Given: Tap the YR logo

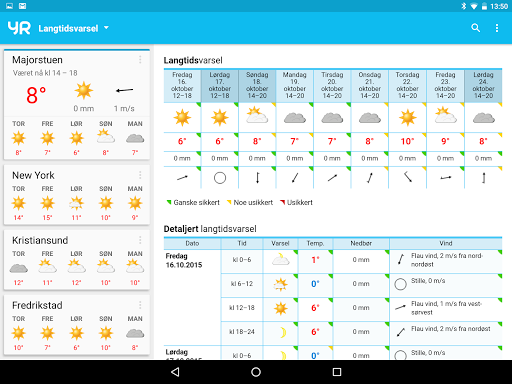Looking at the screenshot, I should 19,28.
